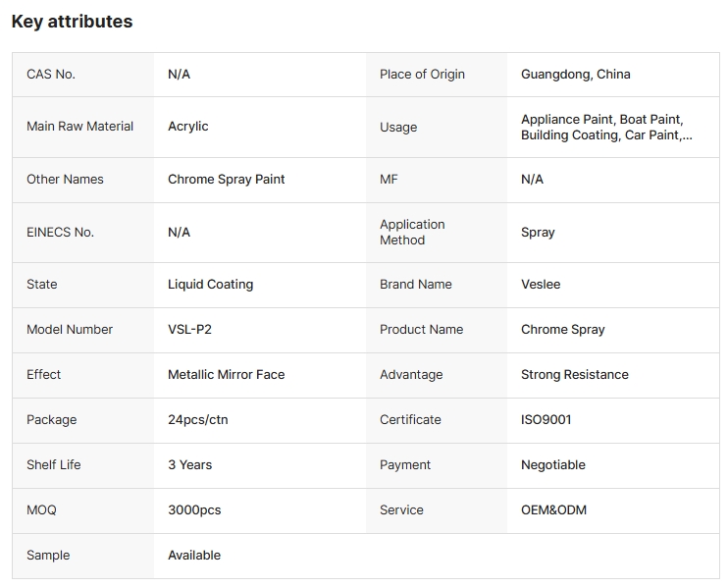Image resolution: width=728 pixels, height=588 pixels.
Task: Click the Liquid Coating state value
Action: point(210,285)
